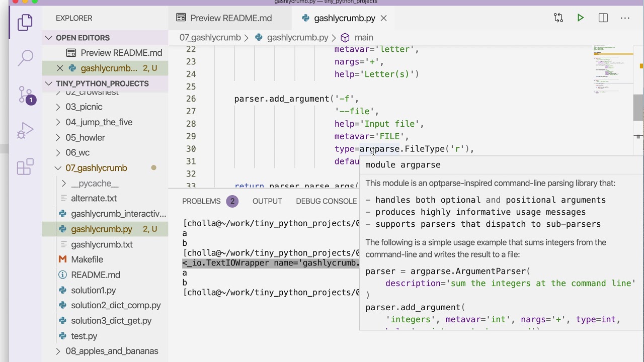
Task: Expand the __pycache__ folder
Action: tap(64, 183)
